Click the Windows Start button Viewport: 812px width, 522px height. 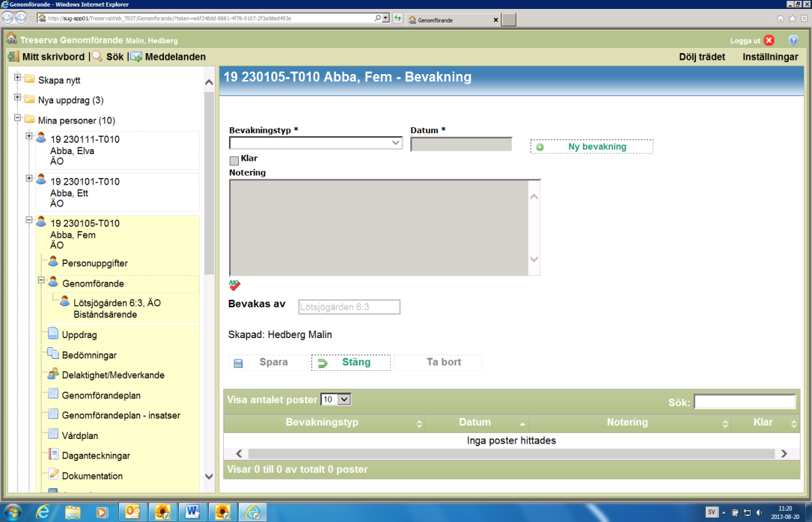point(13,512)
